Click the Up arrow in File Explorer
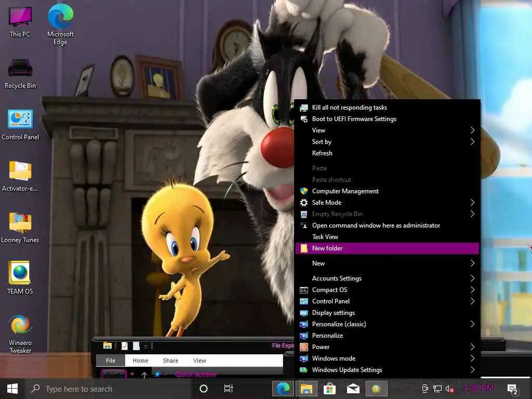The height and width of the screenshot is (399, 532). pyautogui.click(x=144, y=375)
